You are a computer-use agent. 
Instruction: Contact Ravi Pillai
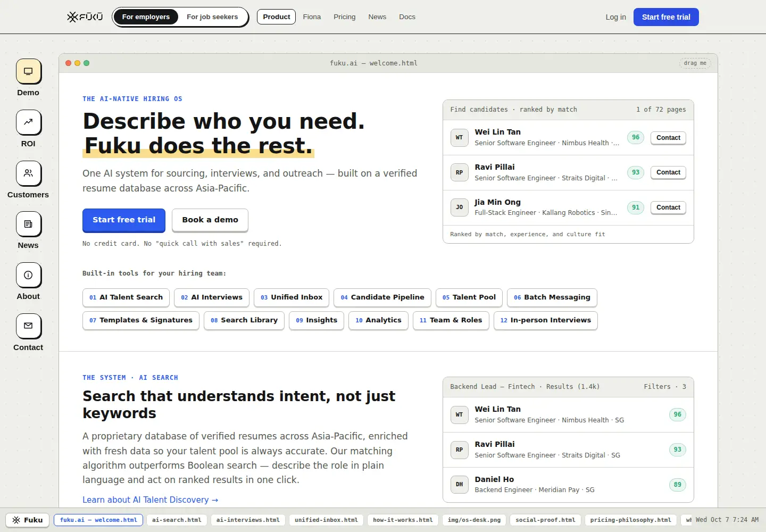click(x=668, y=172)
